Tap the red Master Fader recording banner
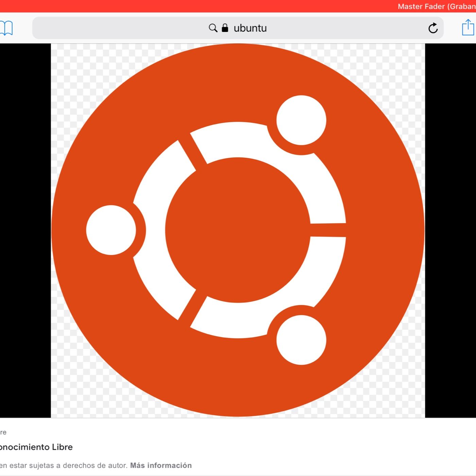476x476 pixels. click(238, 6)
